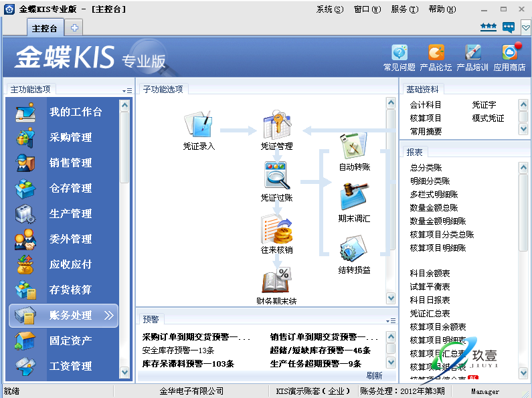Open the 试算平衡表 report
The image size is (532, 398).
pos(430,287)
